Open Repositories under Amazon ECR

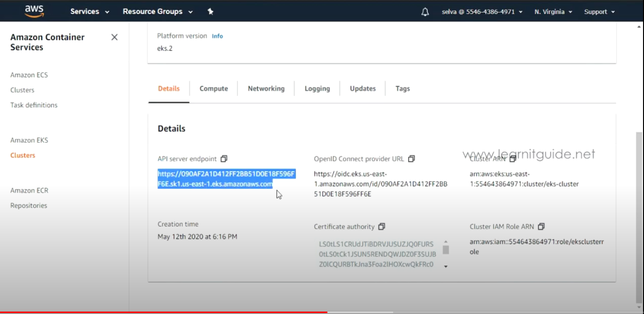29,205
